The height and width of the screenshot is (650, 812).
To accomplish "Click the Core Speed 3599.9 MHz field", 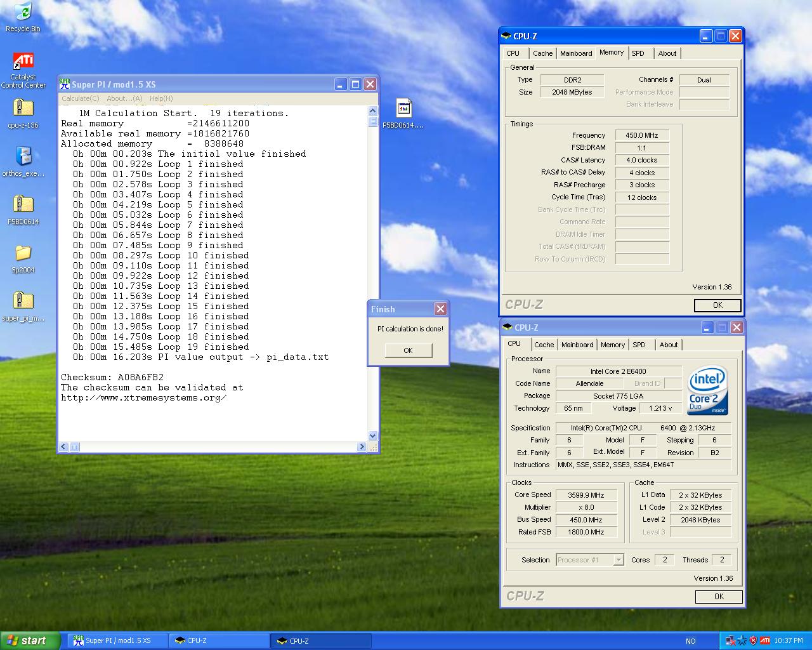I will pos(586,495).
